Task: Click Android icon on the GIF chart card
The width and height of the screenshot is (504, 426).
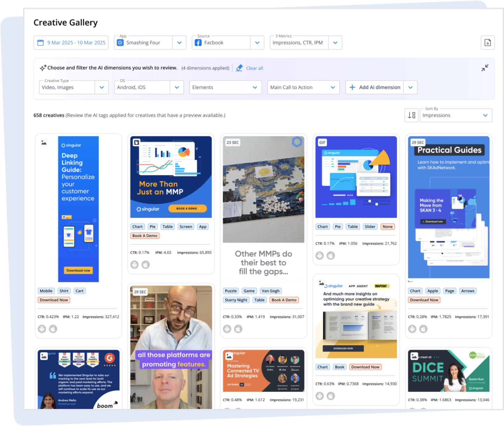Action: [320, 256]
